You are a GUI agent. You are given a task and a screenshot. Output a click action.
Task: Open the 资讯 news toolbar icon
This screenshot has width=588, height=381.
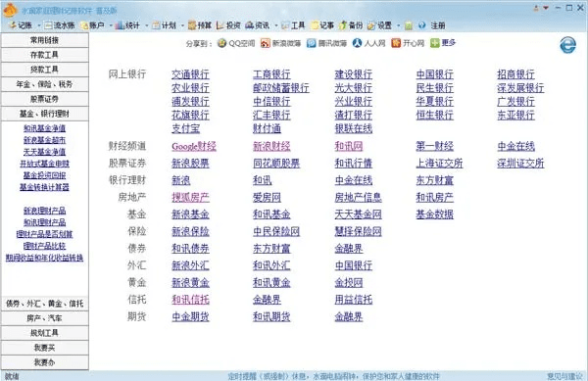[x=249, y=25]
